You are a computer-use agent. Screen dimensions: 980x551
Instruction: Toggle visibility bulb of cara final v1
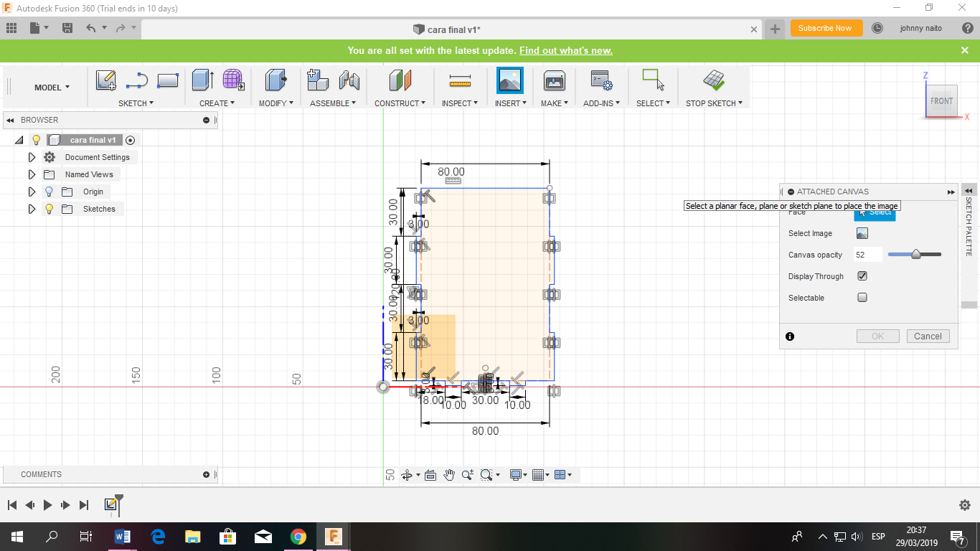point(36,140)
